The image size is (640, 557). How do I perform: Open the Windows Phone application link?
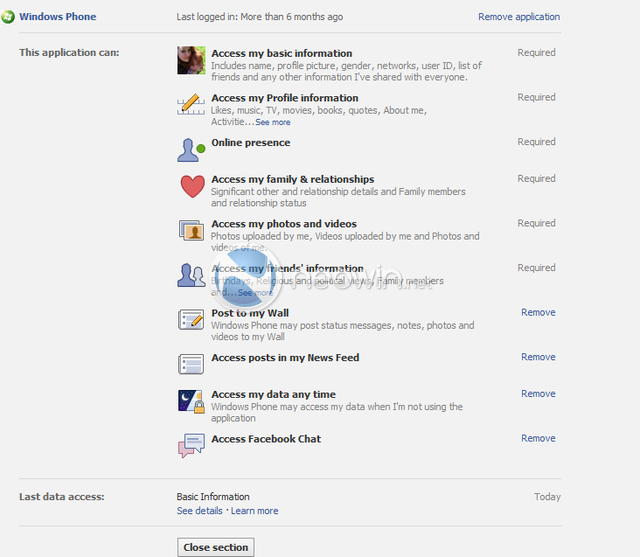click(x=58, y=17)
